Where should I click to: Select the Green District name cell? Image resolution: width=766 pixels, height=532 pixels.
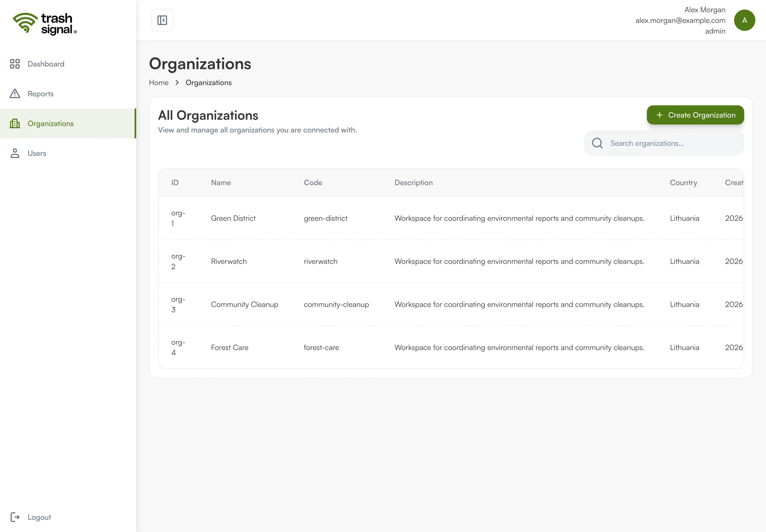[233, 218]
